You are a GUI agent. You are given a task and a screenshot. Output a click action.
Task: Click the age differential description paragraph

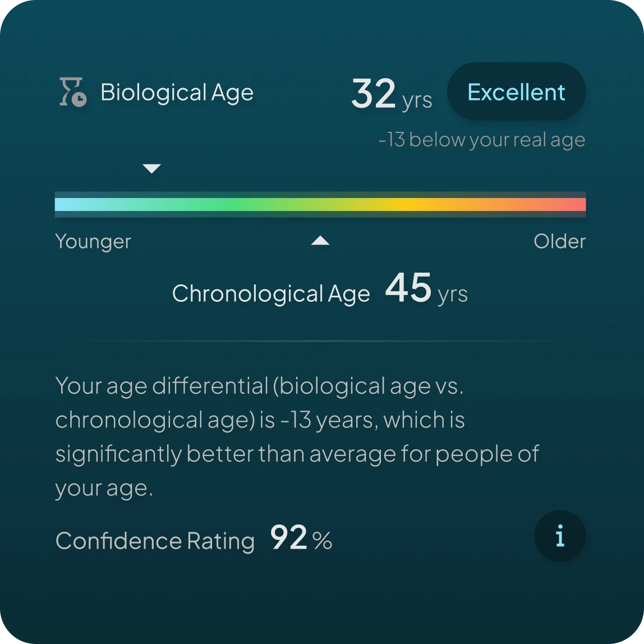coord(297,436)
